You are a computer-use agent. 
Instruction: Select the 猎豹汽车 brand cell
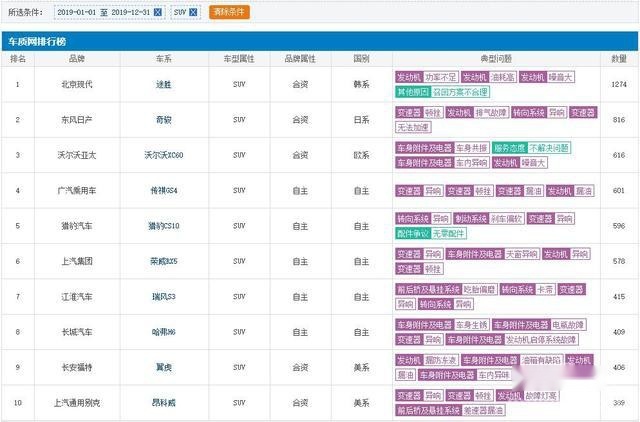click(77, 226)
